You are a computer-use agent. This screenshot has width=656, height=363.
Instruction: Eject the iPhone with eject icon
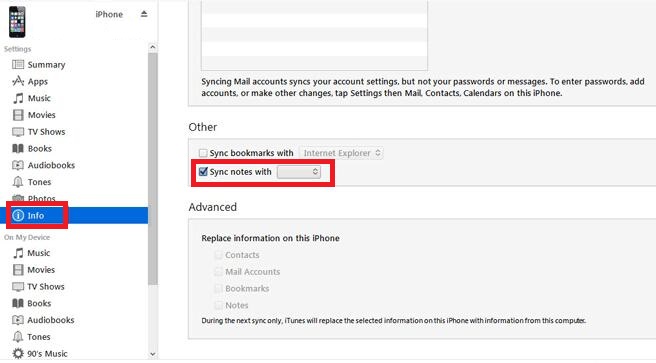pyautogui.click(x=144, y=14)
